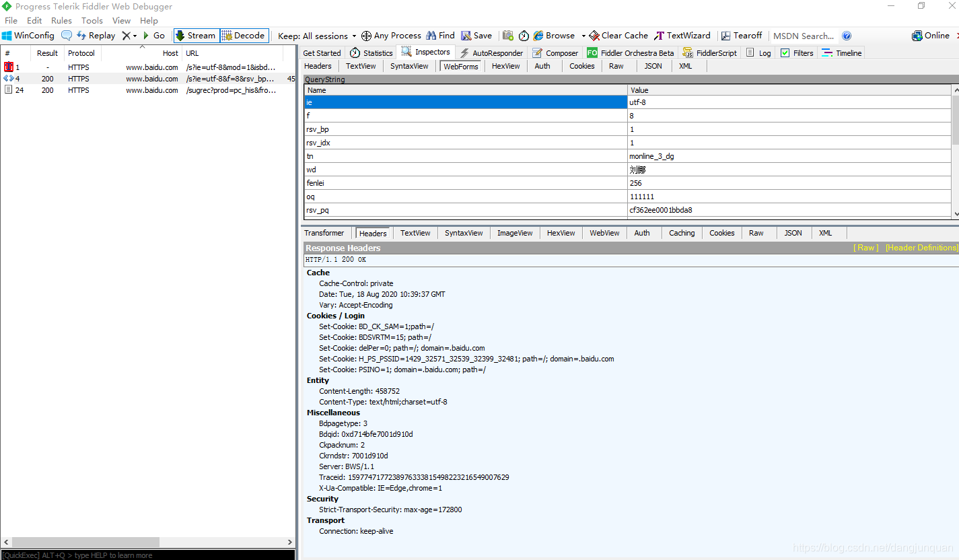959x560 pixels.
Task: Select session 24 sugrec request
Action: pos(148,90)
